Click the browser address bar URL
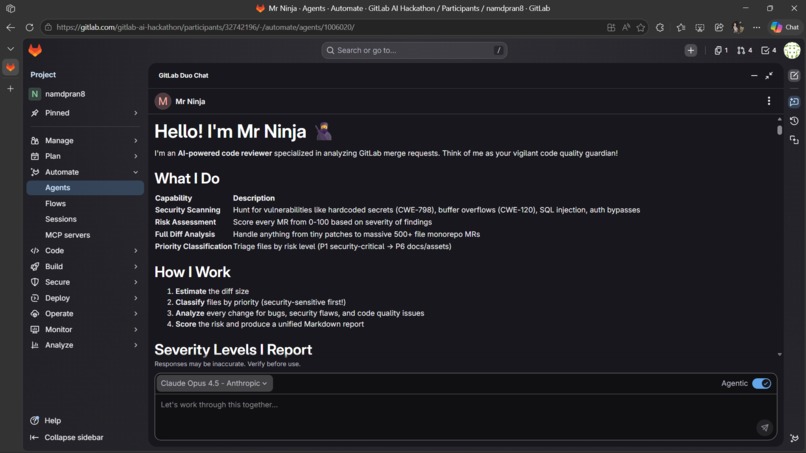The width and height of the screenshot is (806, 453). [205, 27]
